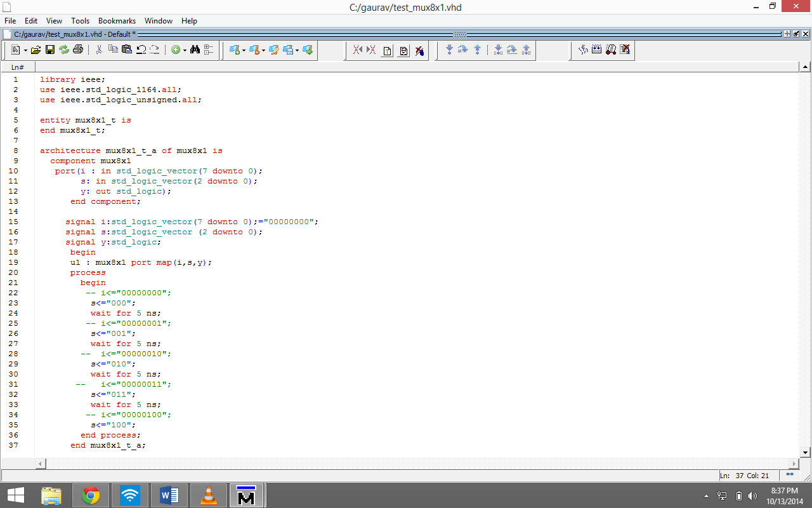Click the Ln# column header

click(18, 67)
